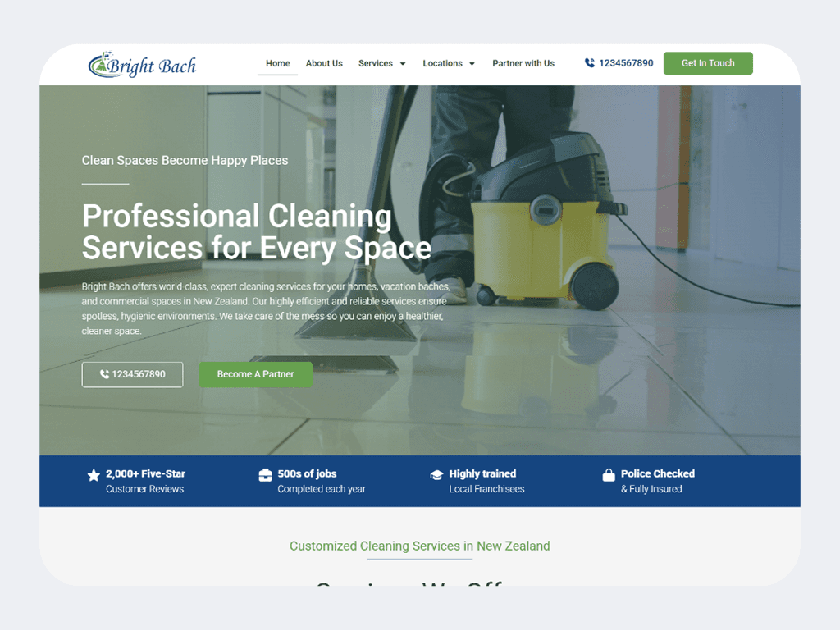Screen dimensions: 840x631
Task: Select the "Completed each year" text
Action: [x=322, y=488]
